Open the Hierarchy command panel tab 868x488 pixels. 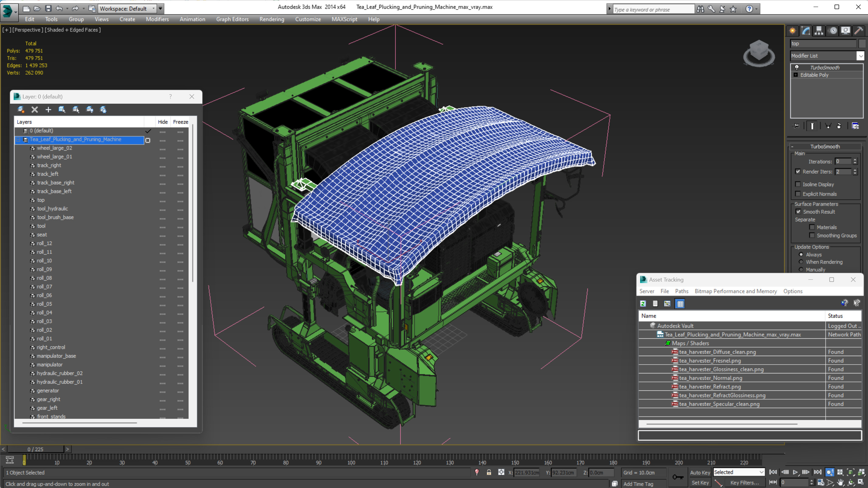[x=819, y=31]
